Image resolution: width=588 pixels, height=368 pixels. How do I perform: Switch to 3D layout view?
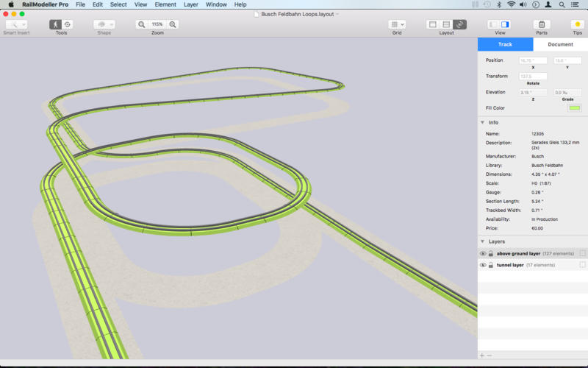click(x=459, y=24)
